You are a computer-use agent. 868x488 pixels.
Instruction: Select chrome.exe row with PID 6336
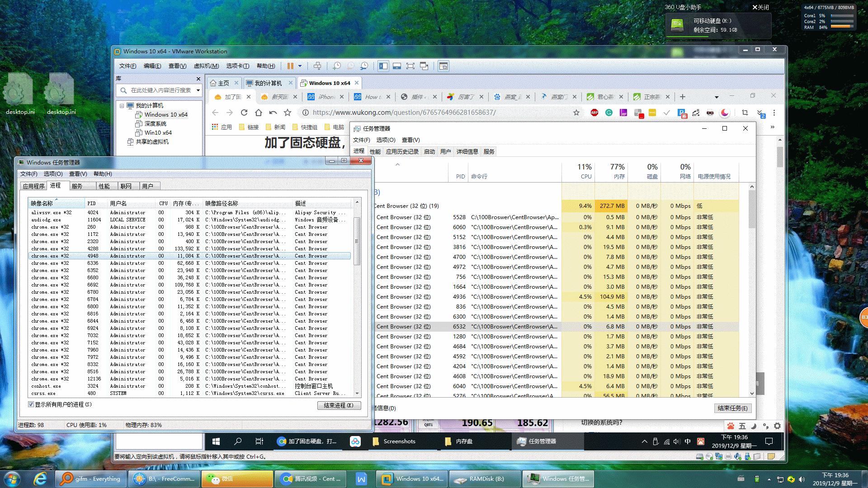coord(190,263)
